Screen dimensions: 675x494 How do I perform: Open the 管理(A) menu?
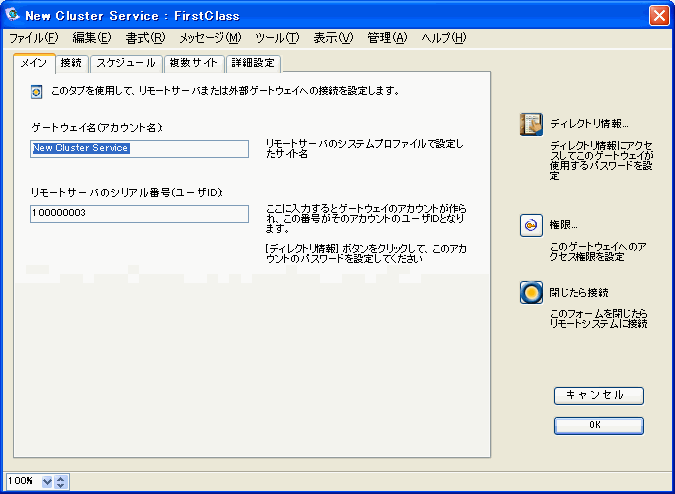(x=387, y=38)
